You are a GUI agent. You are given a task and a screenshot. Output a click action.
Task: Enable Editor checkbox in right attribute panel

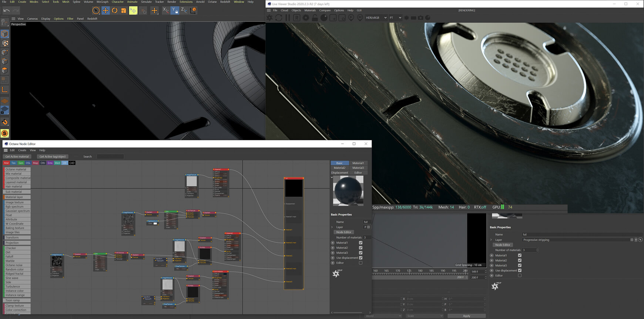coord(520,275)
